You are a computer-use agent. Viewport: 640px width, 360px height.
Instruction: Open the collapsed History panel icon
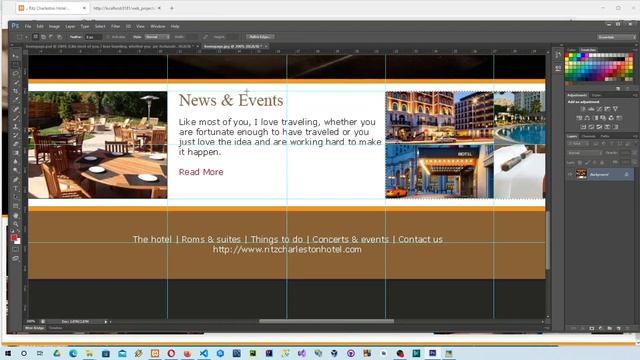pyautogui.click(x=558, y=55)
